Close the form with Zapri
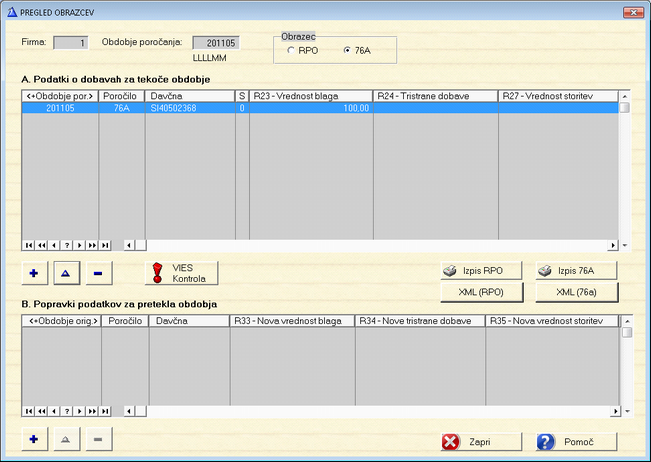This screenshot has height=462, width=651. 481,442
